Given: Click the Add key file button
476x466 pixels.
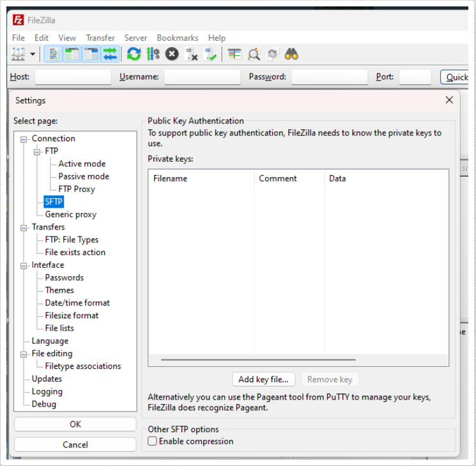Looking at the screenshot, I should point(263,379).
